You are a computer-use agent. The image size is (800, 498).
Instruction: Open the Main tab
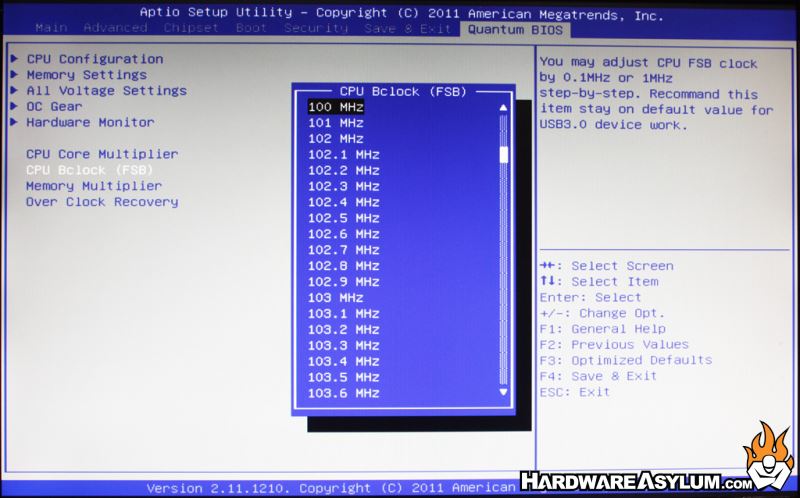click(x=51, y=28)
